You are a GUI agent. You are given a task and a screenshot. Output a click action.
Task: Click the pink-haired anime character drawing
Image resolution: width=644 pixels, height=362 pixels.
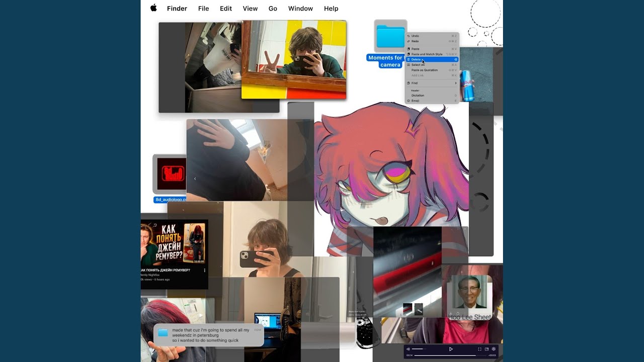pyautogui.click(x=391, y=178)
